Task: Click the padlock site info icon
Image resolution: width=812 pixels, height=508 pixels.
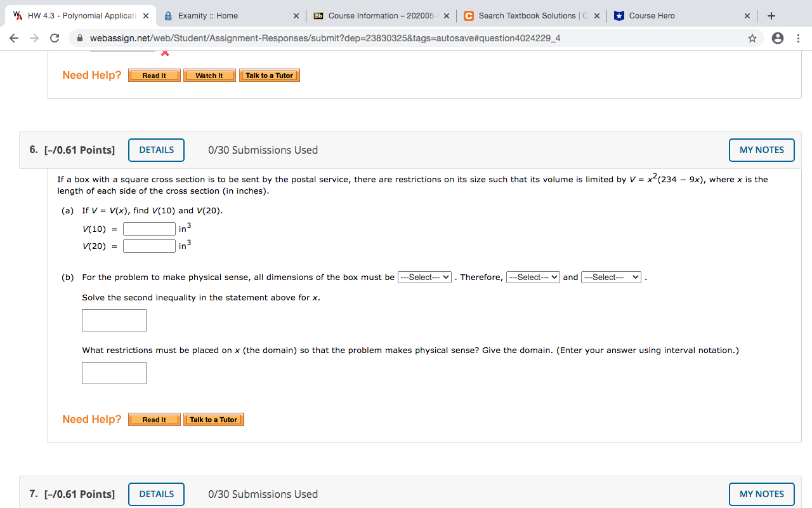Action: pos(81,38)
